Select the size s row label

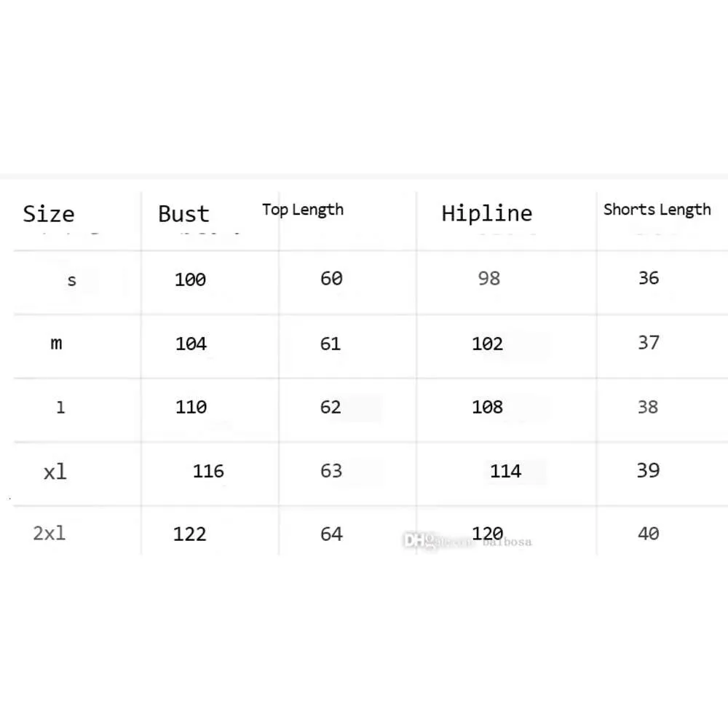71,280
